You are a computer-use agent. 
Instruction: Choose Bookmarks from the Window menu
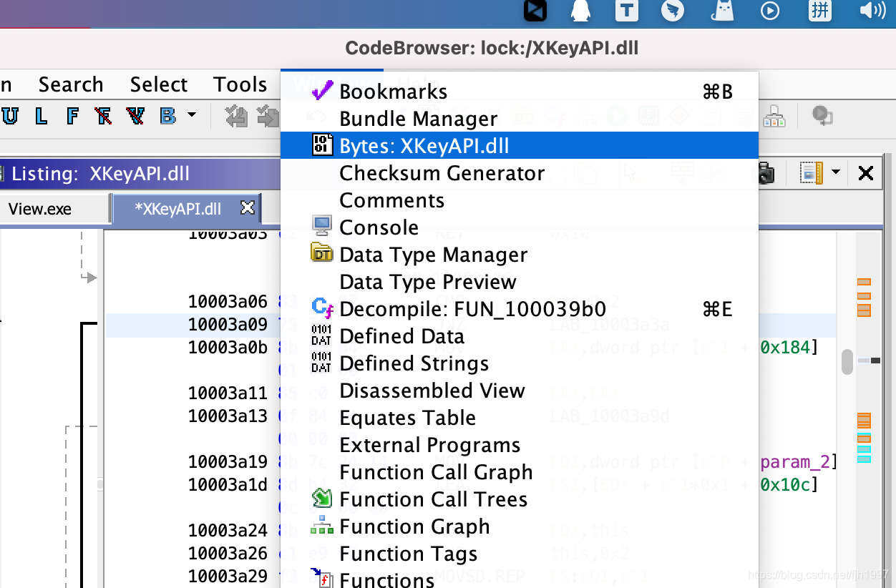(519, 92)
